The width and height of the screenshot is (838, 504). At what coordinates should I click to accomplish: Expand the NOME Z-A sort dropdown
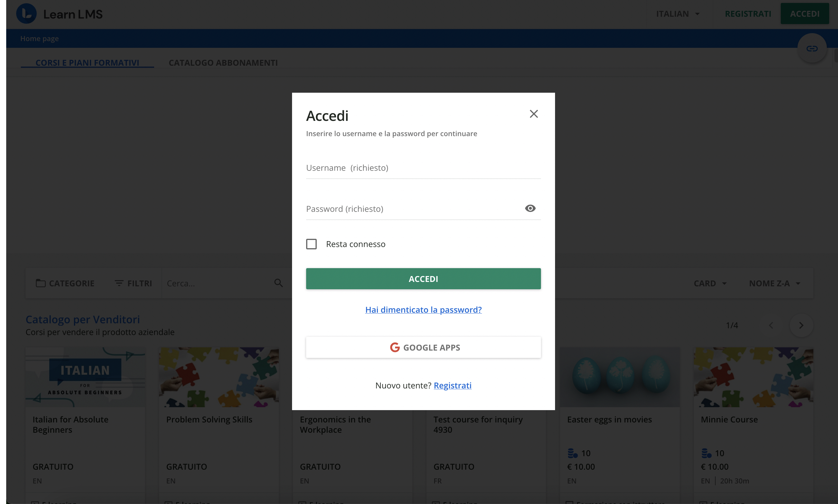click(775, 283)
